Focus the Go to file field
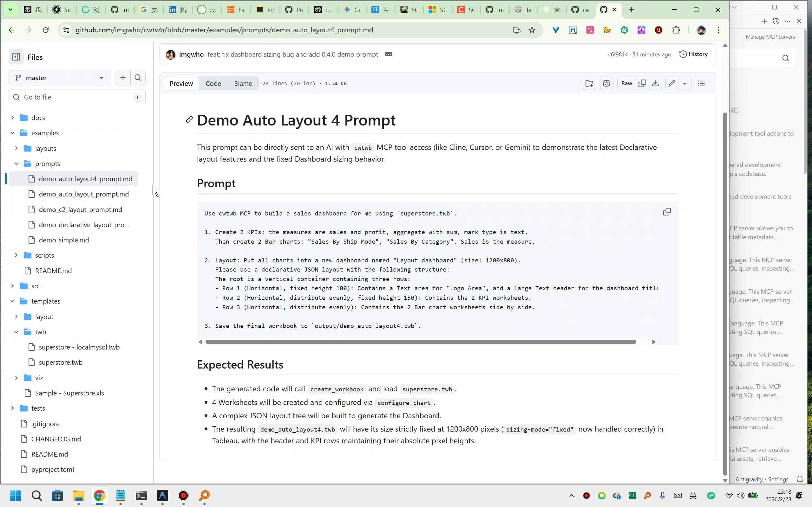Screen dimensions: 812x507 point(77,97)
